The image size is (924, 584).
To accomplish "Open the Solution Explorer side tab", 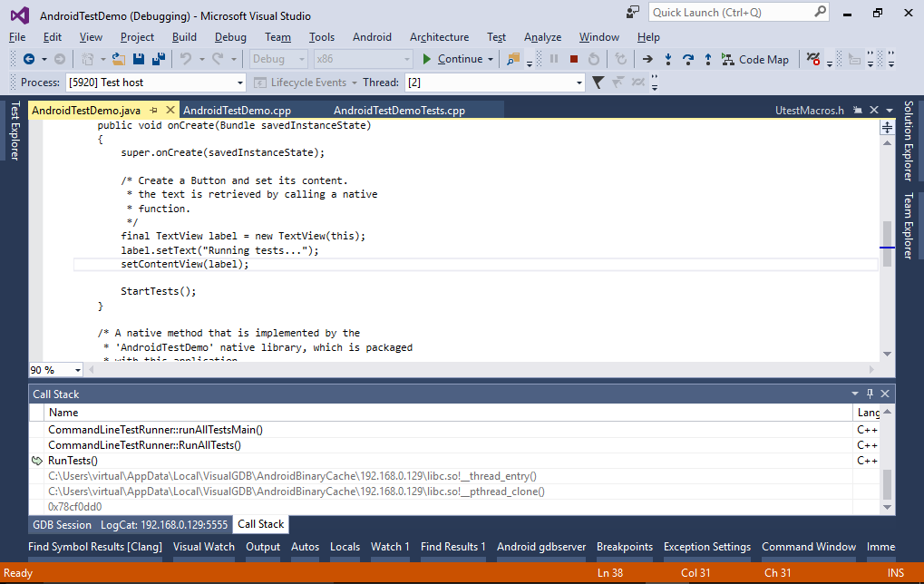I will pos(908,141).
